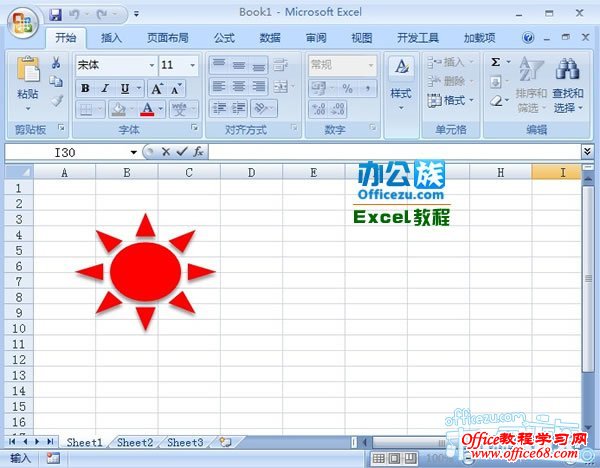Switch to Sheet2 tab

point(135,443)
